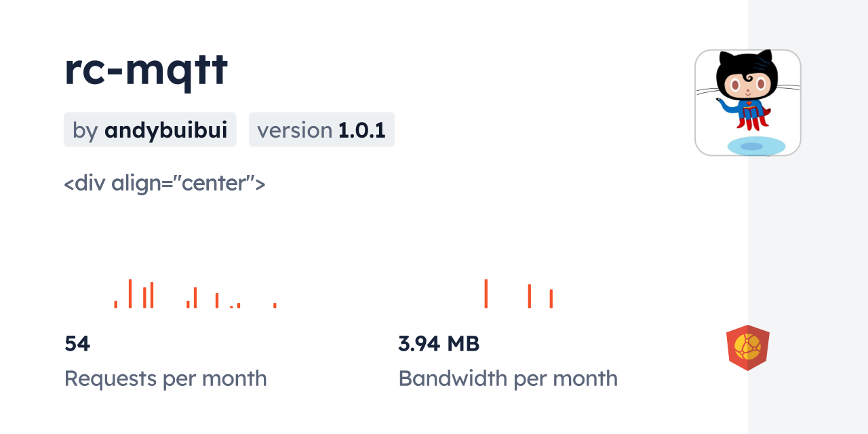Select the Requests per month label
The image size is (868, 434).
[x=165, y=378]
